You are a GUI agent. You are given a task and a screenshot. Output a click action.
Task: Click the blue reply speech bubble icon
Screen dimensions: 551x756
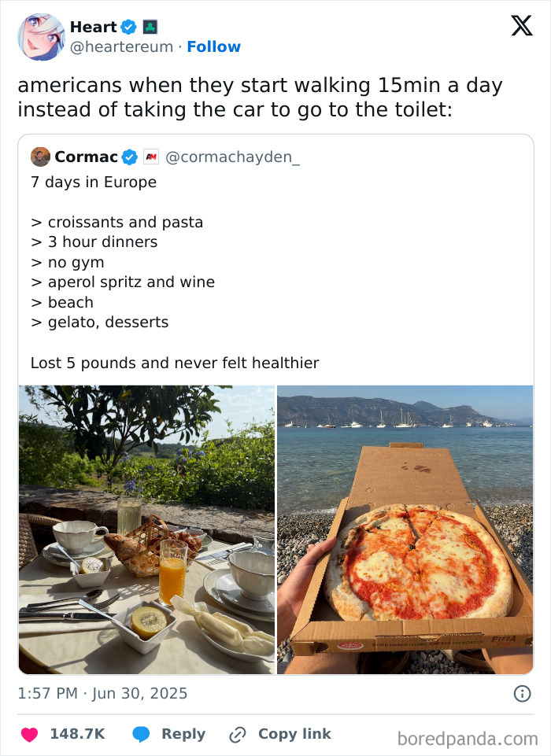140,733
